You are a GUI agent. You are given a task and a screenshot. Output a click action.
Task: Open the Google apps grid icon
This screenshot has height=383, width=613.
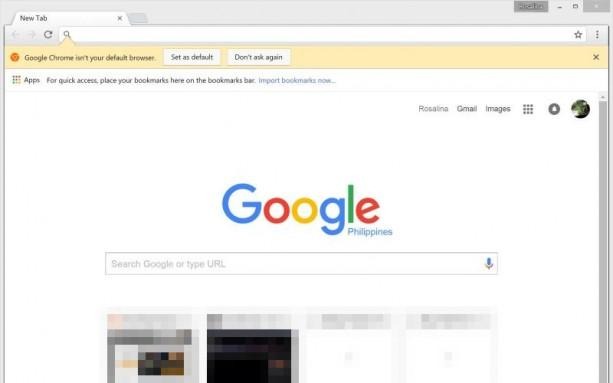(528, 109)
